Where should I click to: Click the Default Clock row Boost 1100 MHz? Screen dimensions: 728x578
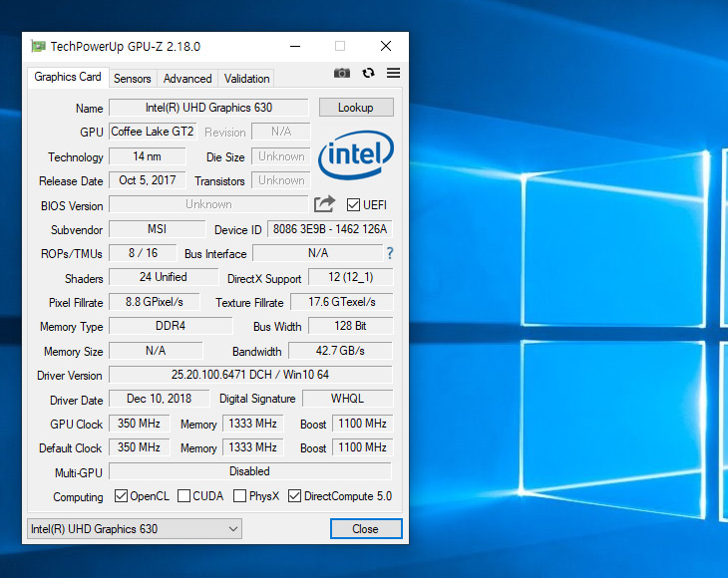tap(363, 447)
